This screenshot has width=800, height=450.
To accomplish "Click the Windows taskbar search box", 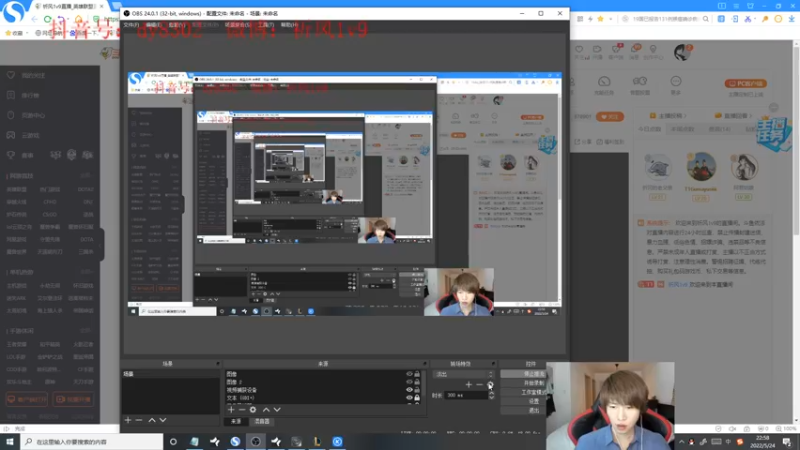I will pos(92,441).
